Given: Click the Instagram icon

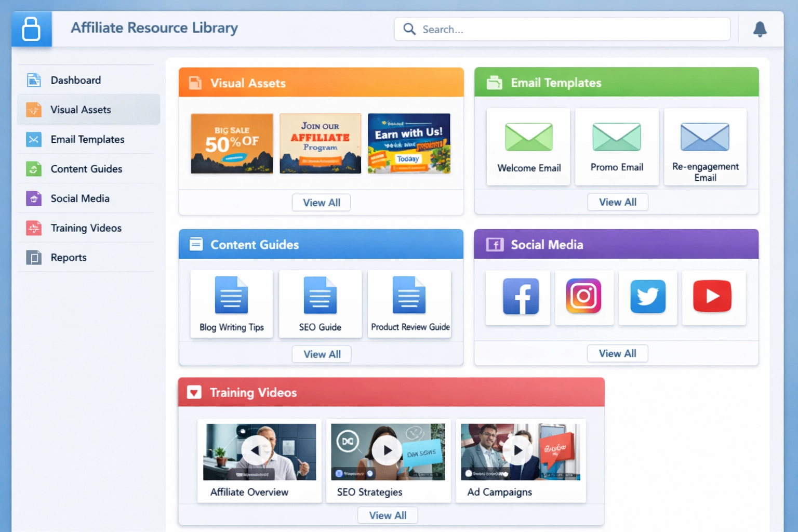Looking at the screenshot, I should [584, 297].
